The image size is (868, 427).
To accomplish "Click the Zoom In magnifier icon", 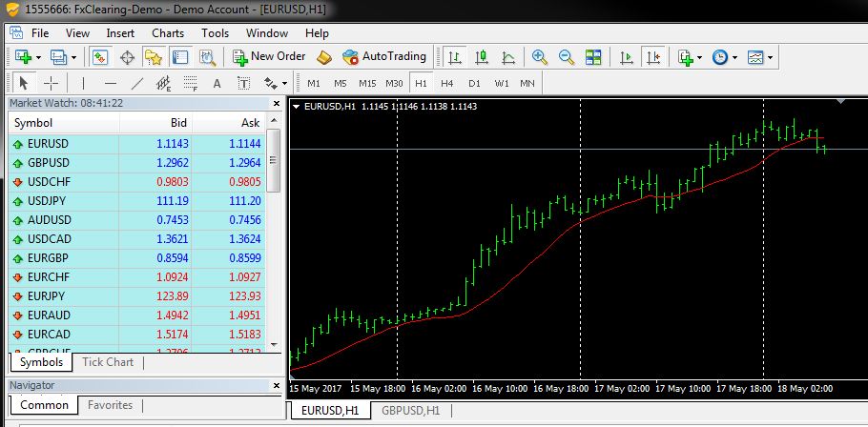I will tap(540, 57).
